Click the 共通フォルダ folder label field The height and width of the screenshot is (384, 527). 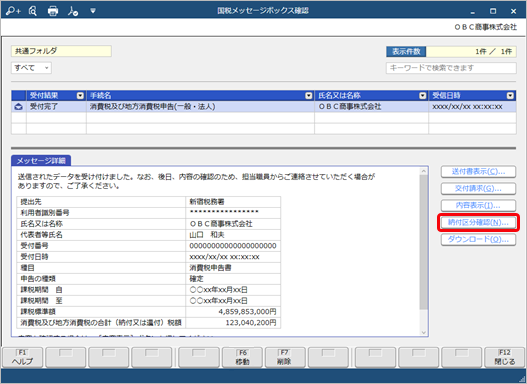61,51
